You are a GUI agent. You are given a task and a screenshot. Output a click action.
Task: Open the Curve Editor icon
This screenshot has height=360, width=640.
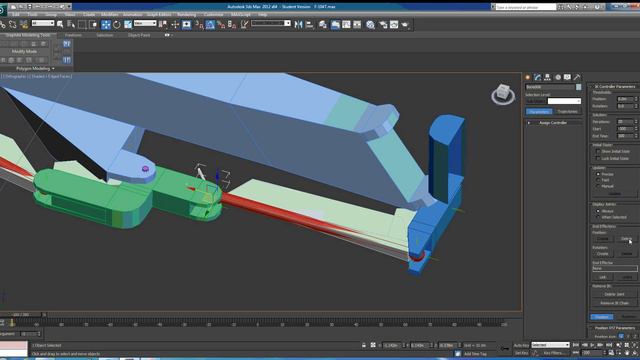click(x=346, y=24)
